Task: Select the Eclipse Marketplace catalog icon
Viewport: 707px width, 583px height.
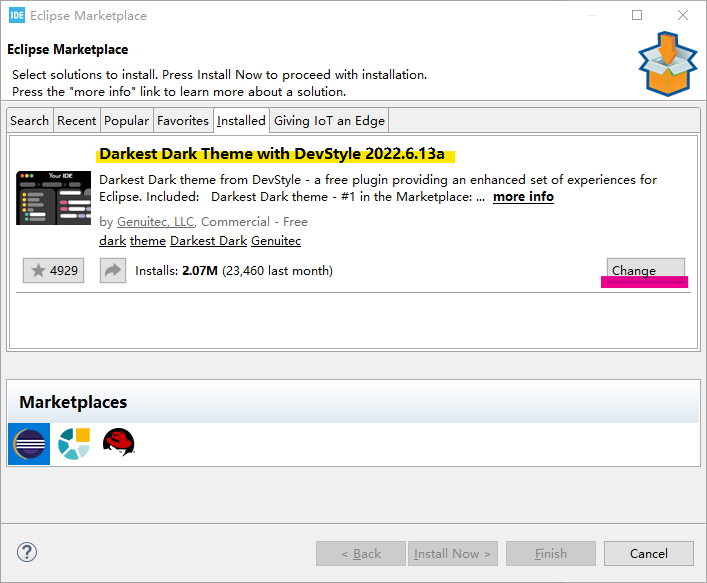Action: coord(29,444)
